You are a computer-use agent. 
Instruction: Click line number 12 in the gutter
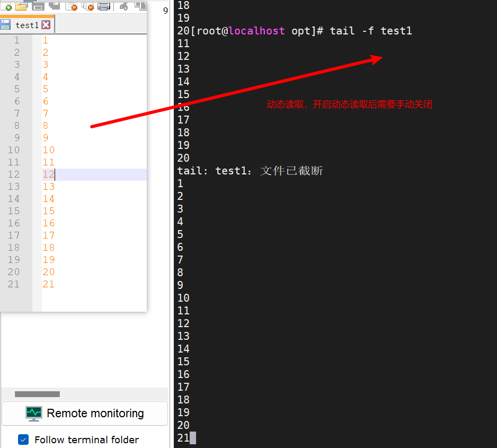pos(14,174)
